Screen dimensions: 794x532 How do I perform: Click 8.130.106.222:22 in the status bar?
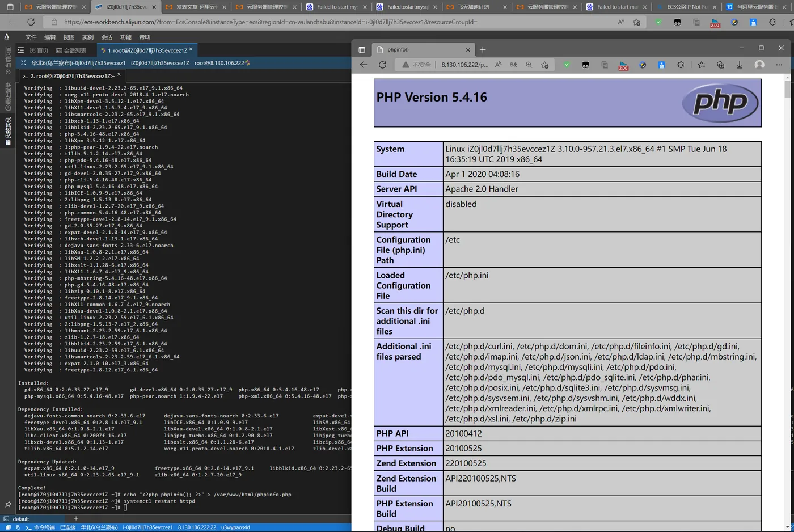[197, 527]
